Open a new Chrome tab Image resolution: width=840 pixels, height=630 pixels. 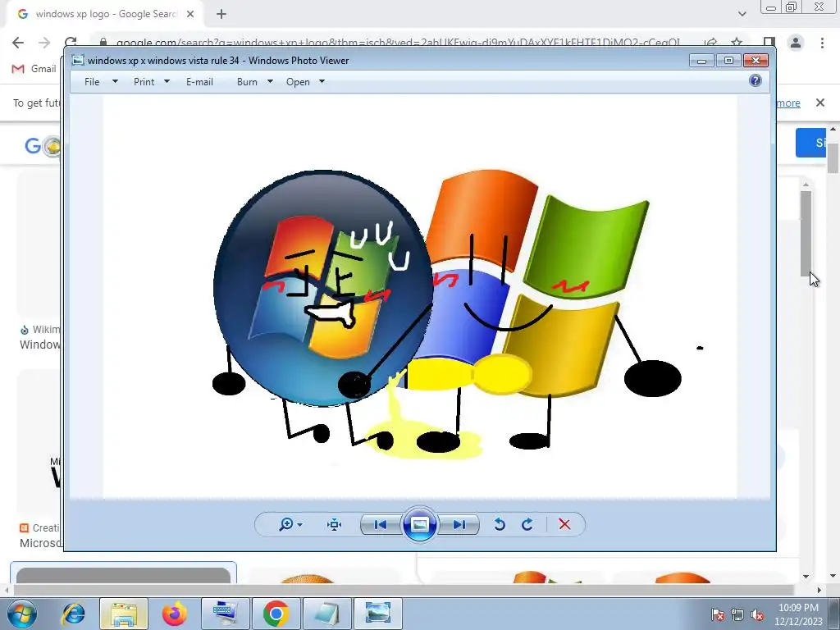[221, 14]
